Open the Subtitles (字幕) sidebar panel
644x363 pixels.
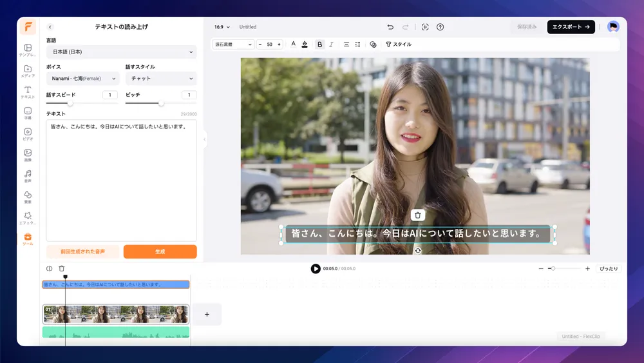click(x=28, y=113)
